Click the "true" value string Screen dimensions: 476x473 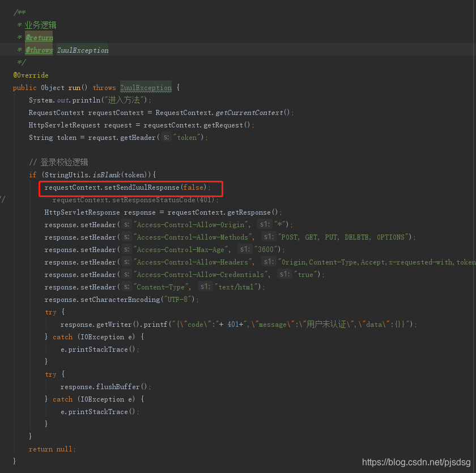305,275
